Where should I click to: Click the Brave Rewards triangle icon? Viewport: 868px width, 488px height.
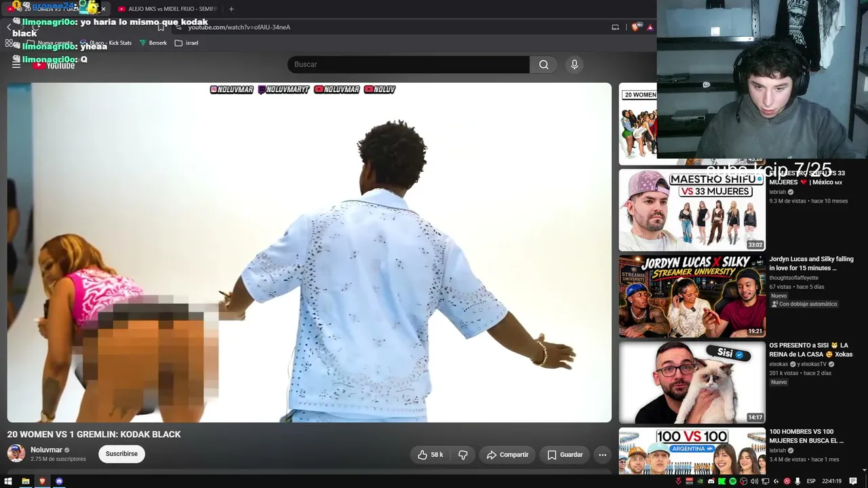tap(650, 27)
